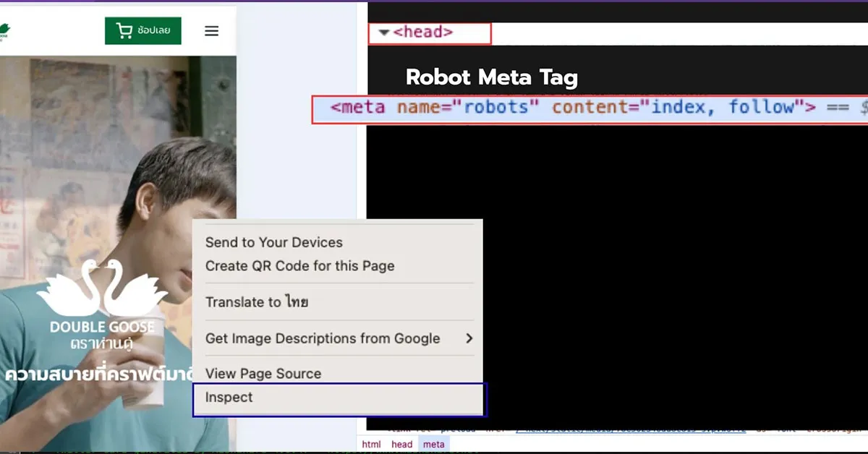Select the <head> tag in DOM tree
The width and height of the screenshot is (868, 454).
point(423,33)
